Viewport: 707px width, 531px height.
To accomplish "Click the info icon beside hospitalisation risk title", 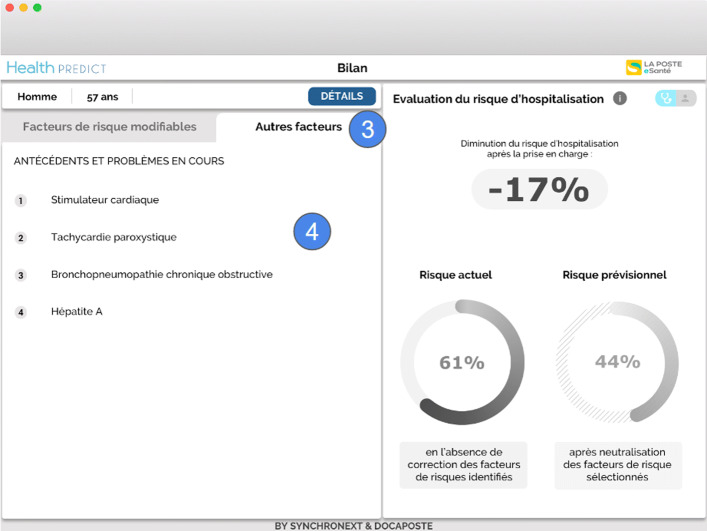I will click(x=620, y=98).
